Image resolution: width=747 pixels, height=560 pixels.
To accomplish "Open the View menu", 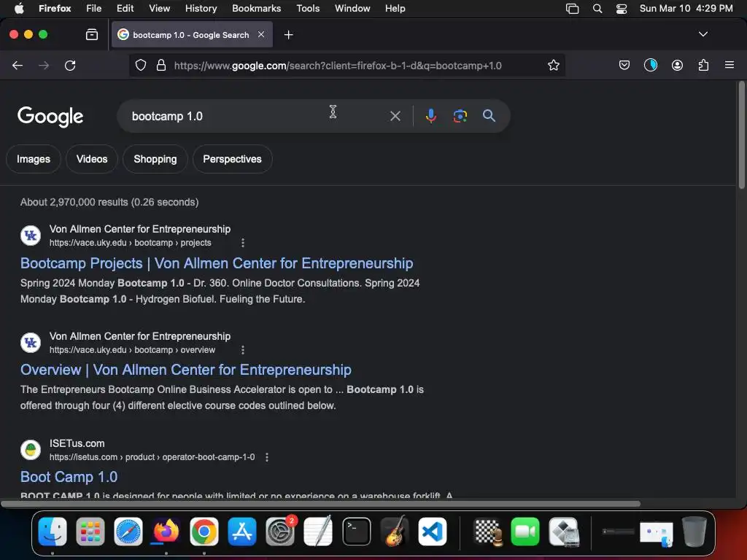I will tap(159, 8).
